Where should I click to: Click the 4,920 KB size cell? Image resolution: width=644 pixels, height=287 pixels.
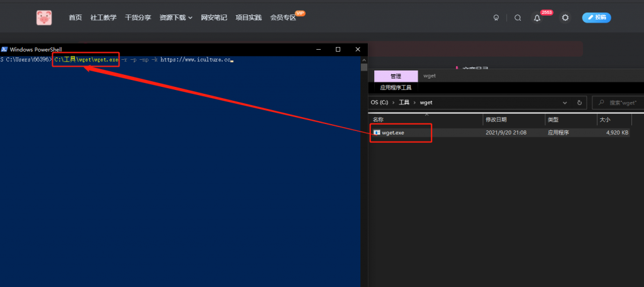click(617, 132)
